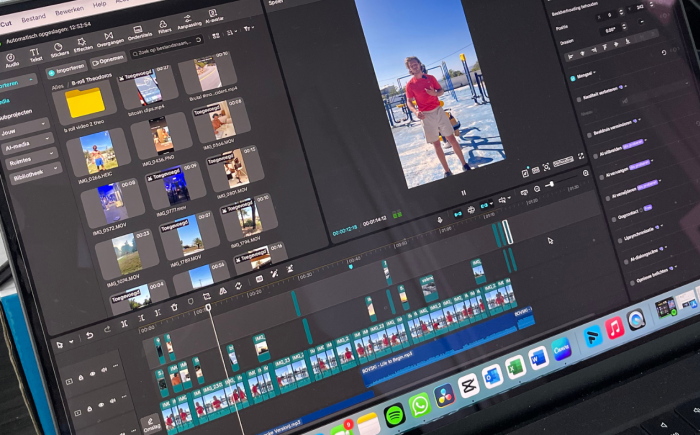This screenshot has width=700, height=435.
Task: Toggle visibility eye on top timeline track
Action: tap(91, 372)
